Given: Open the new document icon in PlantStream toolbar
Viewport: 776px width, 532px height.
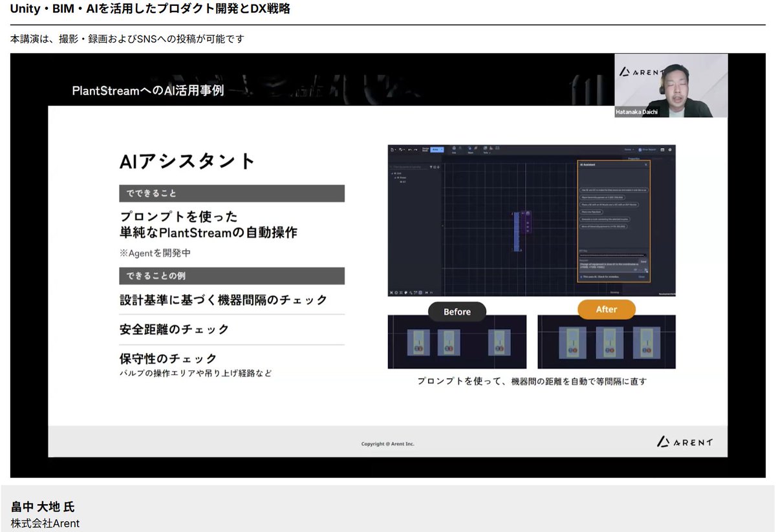Looking at the screenshot, I should [x=391, y=149].
